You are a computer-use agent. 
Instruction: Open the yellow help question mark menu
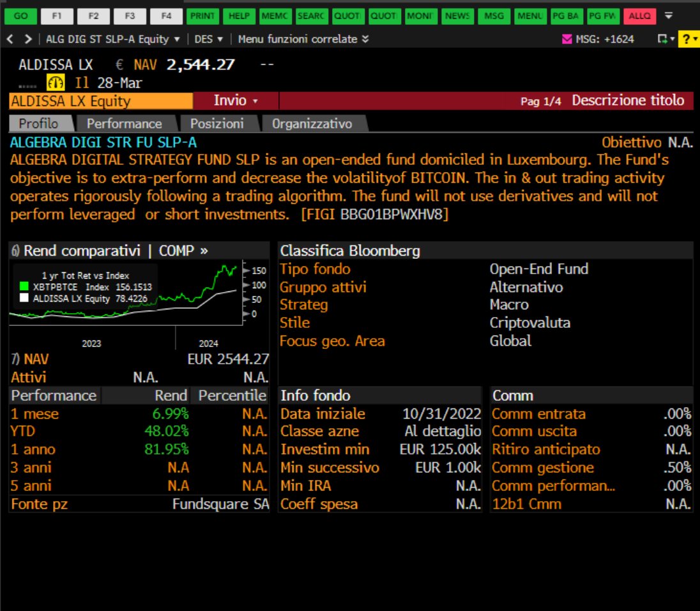pyautogui.click(x=689, y=39)
